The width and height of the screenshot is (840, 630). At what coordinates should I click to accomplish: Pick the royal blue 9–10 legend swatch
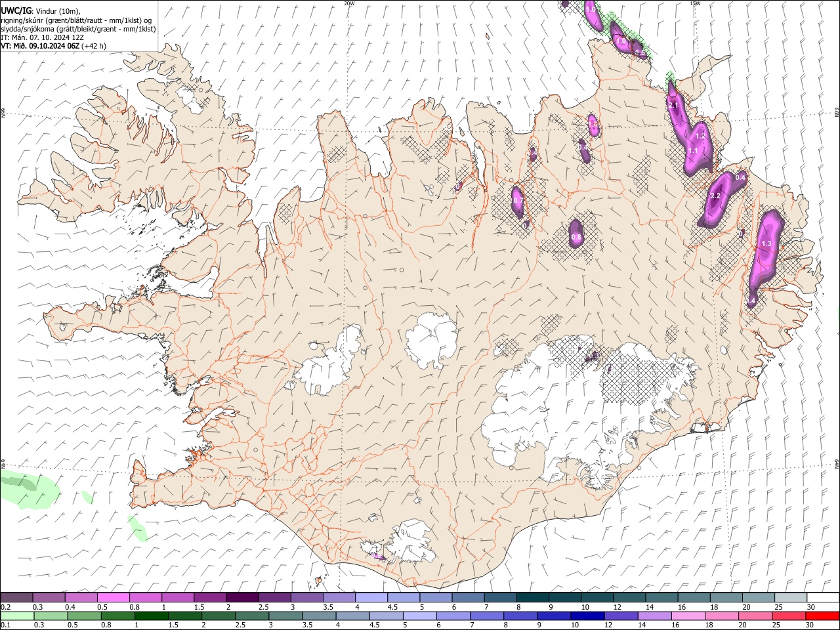pos(553,616)
